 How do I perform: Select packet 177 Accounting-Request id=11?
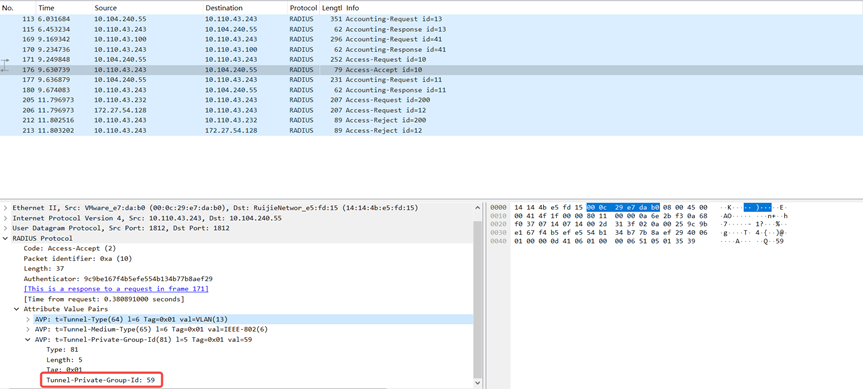(432, 80)
